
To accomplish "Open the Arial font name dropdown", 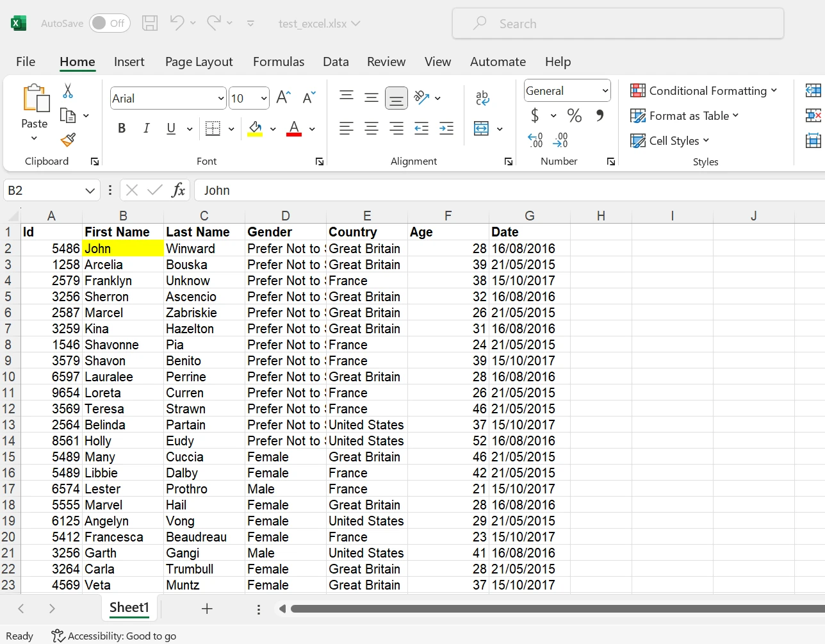I will pyautogui.click(x=221, y=99).
